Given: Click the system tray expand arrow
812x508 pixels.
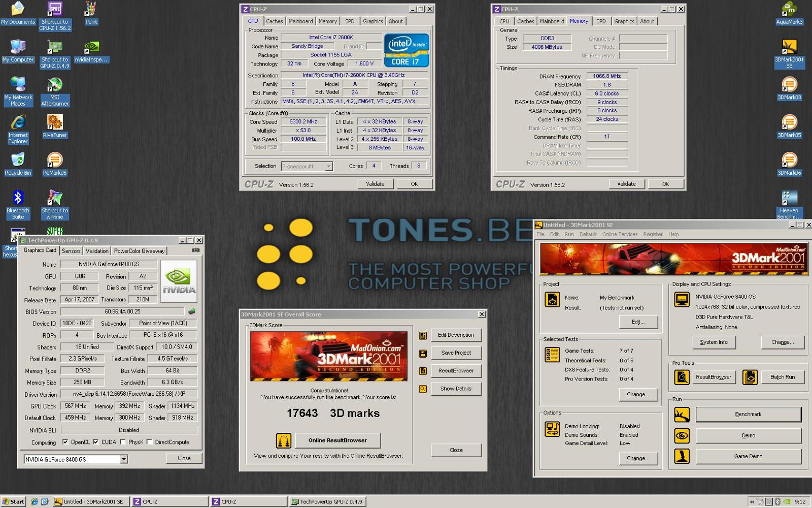Looking at the screenshot, I should pyautogui.click(x=752, y=502).
